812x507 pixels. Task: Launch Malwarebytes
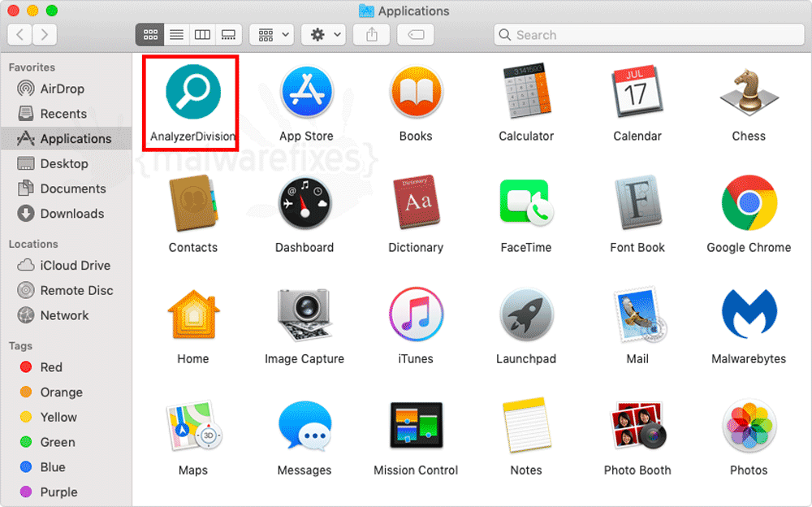pos(749,314)
